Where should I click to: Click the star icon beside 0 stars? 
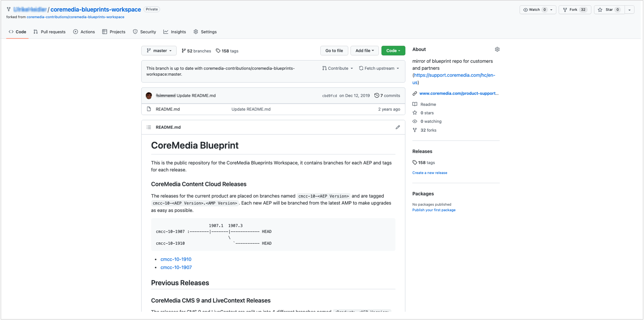415,113
